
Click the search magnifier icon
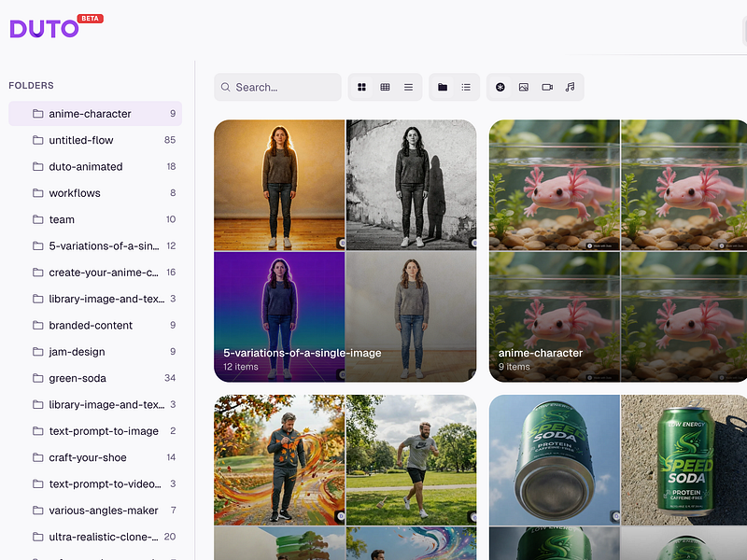[x=225, y=87]
